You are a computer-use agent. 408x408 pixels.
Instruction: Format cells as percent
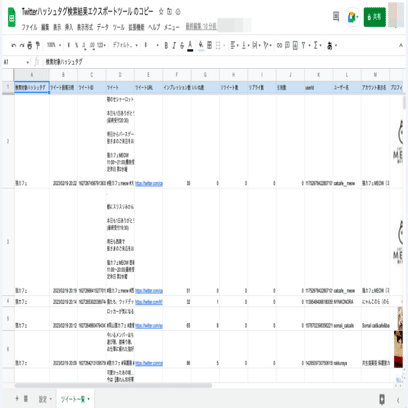click(x=77, y=45)
